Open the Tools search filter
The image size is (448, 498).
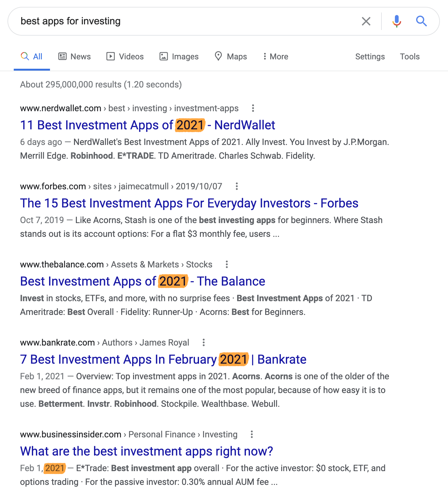tap(410, 57)
